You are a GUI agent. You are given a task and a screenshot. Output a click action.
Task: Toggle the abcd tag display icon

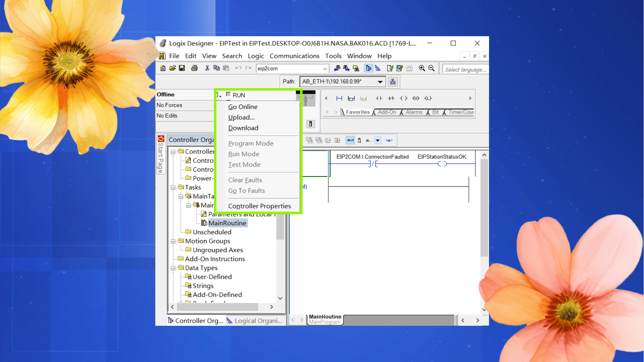[x=350, y=140]
